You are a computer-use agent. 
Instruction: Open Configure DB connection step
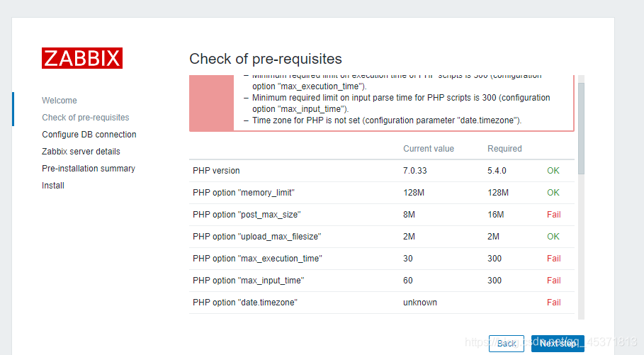pos(89,135)
